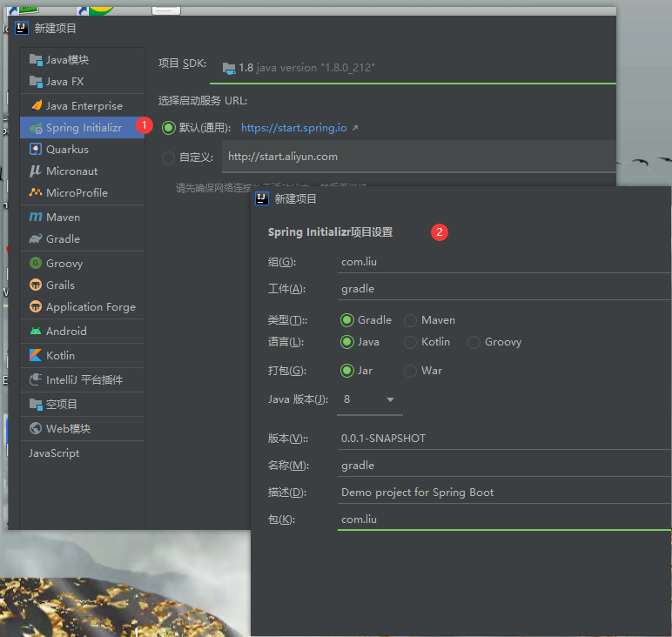Image resolution: width=672 pixels, height=637 pixels.
Task: Choose the Gradle elephant icon
Action: [36, 238]
